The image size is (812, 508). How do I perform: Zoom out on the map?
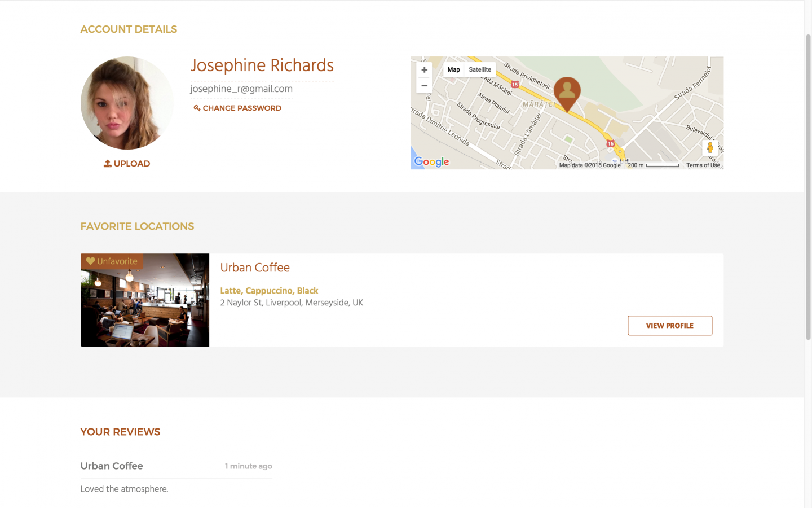point(424,86)
